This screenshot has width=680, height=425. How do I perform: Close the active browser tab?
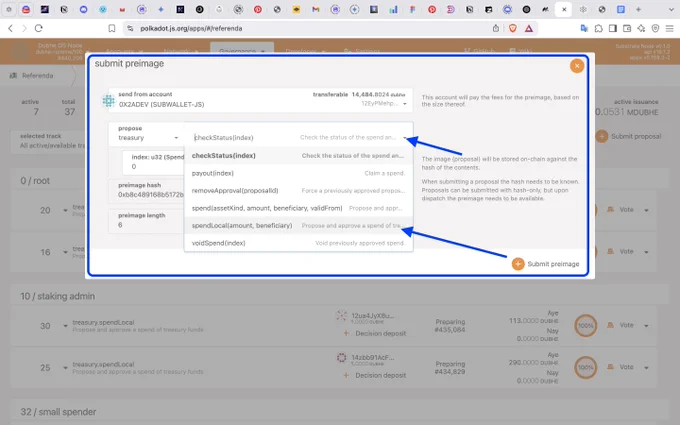coord(564,9)
